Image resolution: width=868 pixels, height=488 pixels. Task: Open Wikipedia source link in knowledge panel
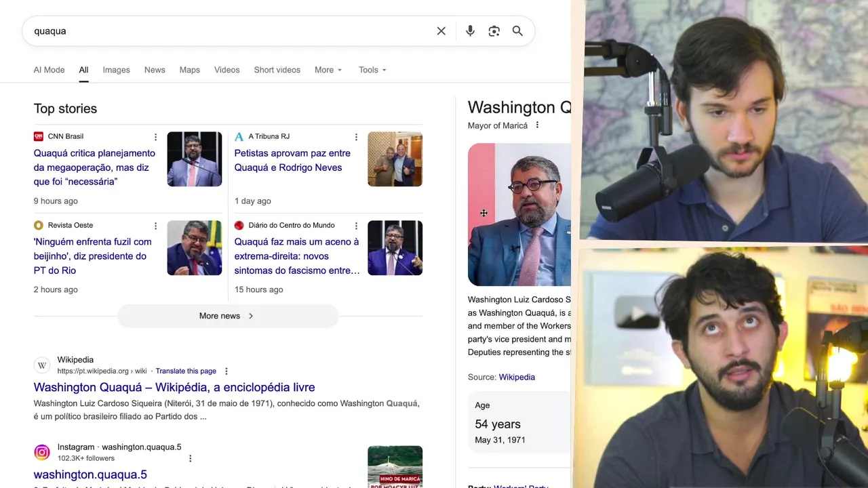(x=517, y=377)
